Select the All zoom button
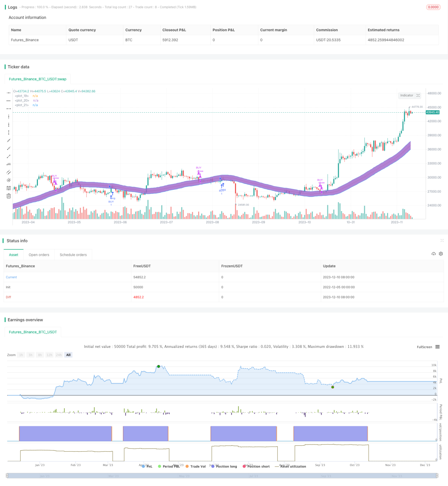Screen dimensions: 448x486 click(68, 355)
